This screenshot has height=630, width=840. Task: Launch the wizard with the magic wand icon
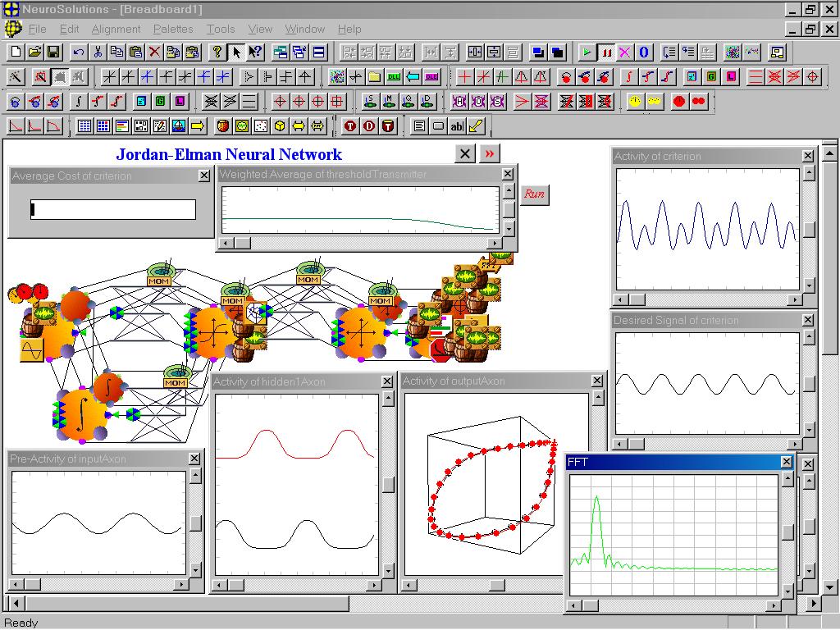pos(16,76)
